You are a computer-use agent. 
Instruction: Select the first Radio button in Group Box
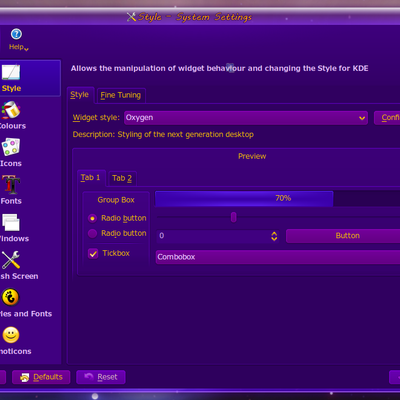92,218
